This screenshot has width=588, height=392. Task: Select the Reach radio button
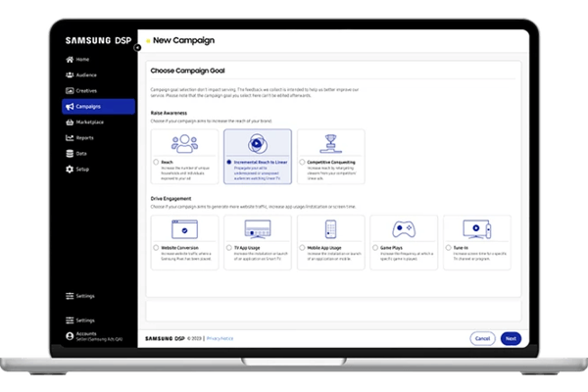tap(156, 162)
